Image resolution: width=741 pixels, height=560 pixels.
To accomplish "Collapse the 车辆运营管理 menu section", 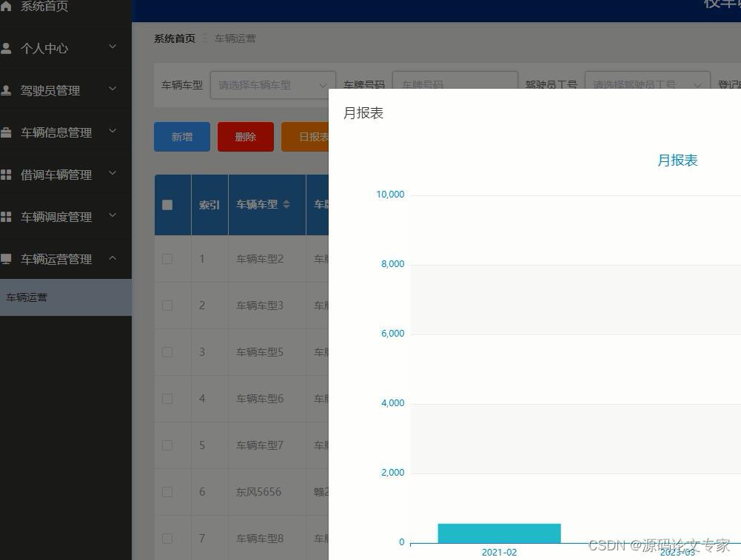I will pyautogui.click(x=113, y=259).
